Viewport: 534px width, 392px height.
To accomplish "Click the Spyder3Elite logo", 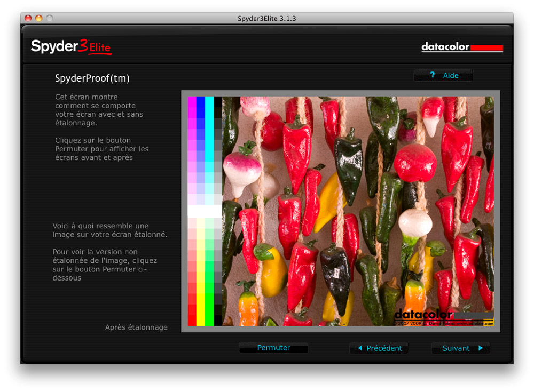I will [71, 47].
